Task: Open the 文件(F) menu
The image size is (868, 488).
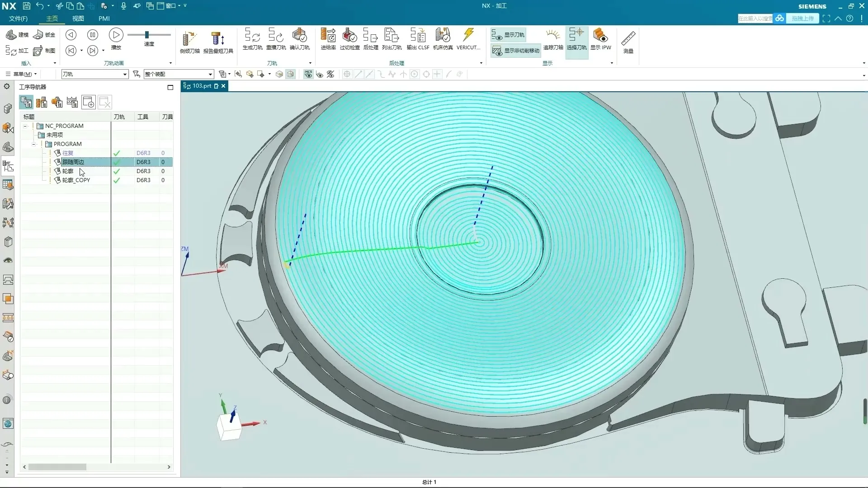Action: point(18,19)
